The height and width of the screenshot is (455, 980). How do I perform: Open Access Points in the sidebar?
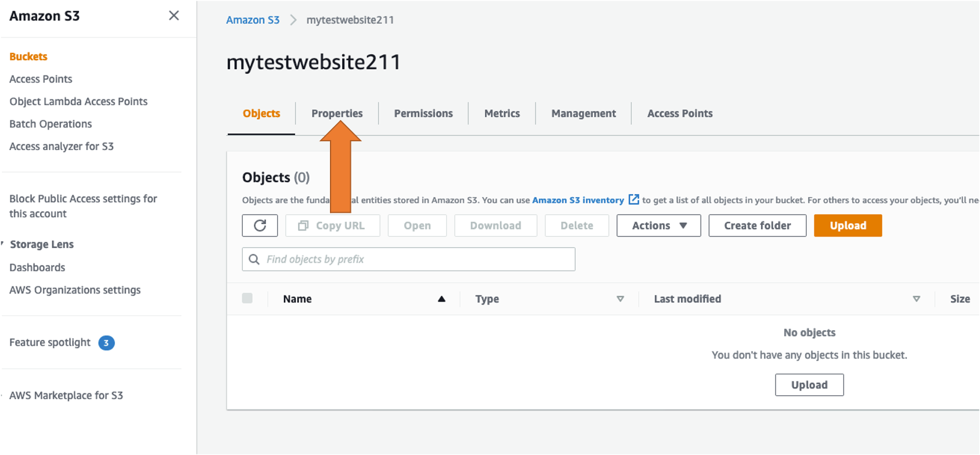(41, 79)
